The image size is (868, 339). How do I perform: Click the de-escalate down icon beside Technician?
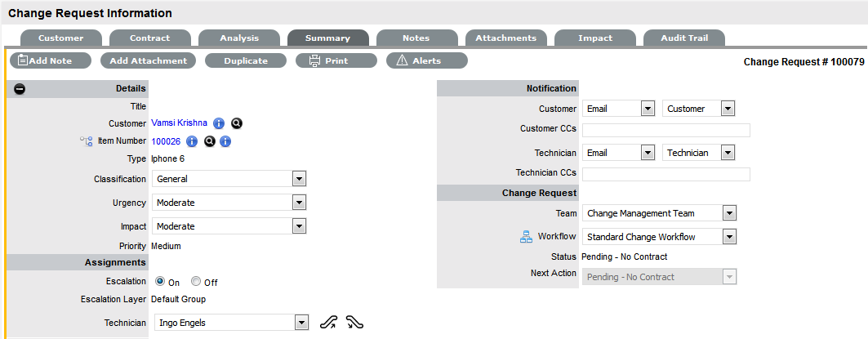coord(354,323)
